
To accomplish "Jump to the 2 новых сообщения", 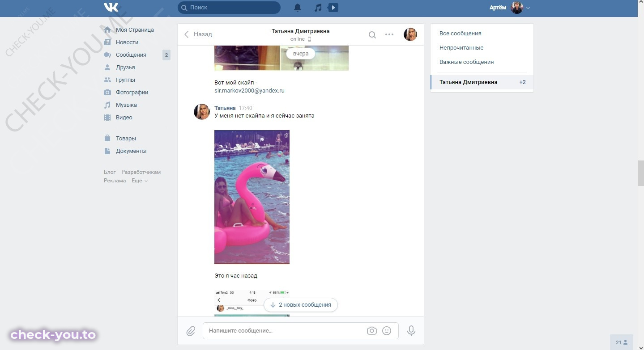I will 301,305.
